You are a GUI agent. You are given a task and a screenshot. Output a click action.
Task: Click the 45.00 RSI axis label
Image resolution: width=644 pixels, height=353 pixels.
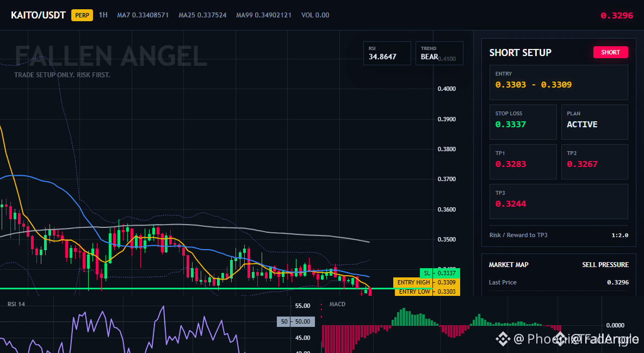[303, 338]
